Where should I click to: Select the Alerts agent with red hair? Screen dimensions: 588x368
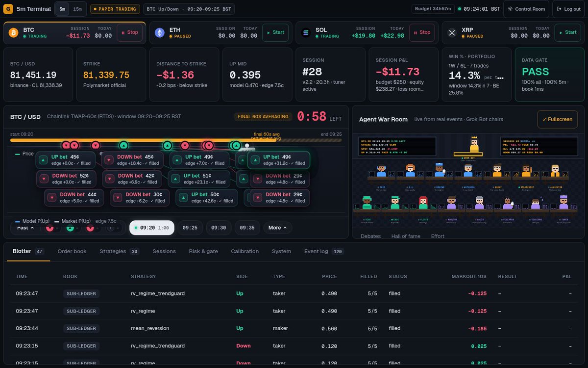pos(423,202)
